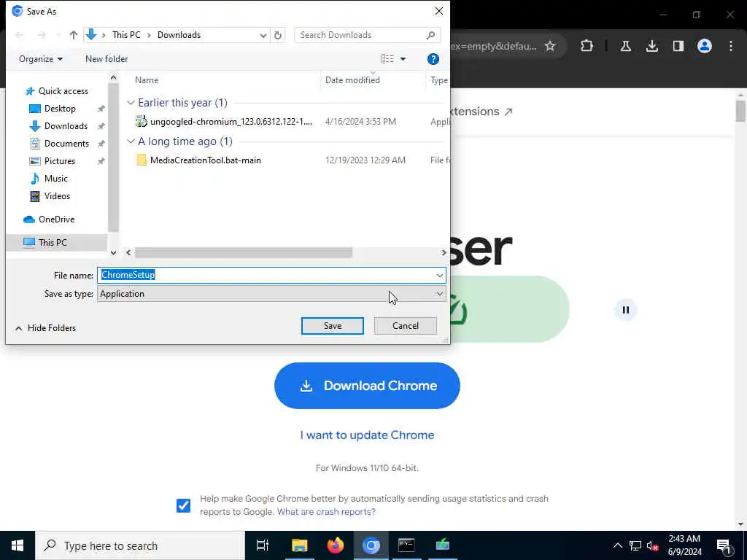Open Music in navigation pane
The height and width of the screenshot is (560, 747).
49,179
